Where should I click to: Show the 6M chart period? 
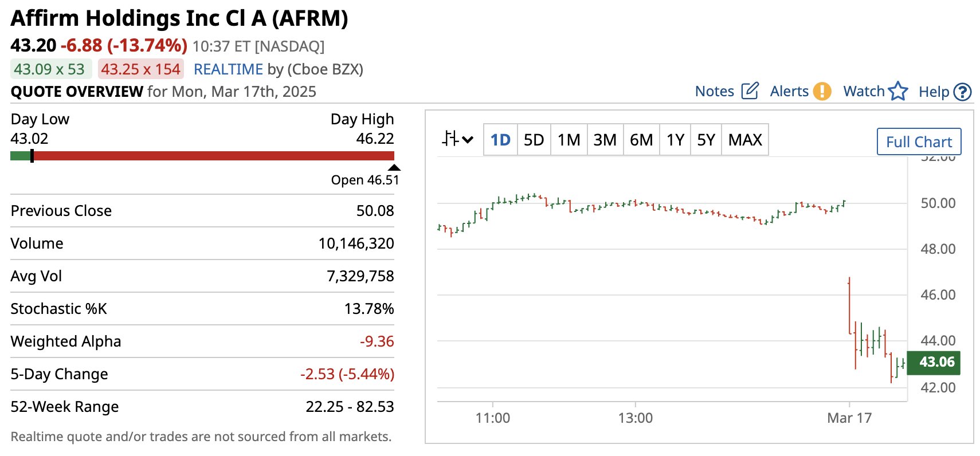tap(641, 140)
